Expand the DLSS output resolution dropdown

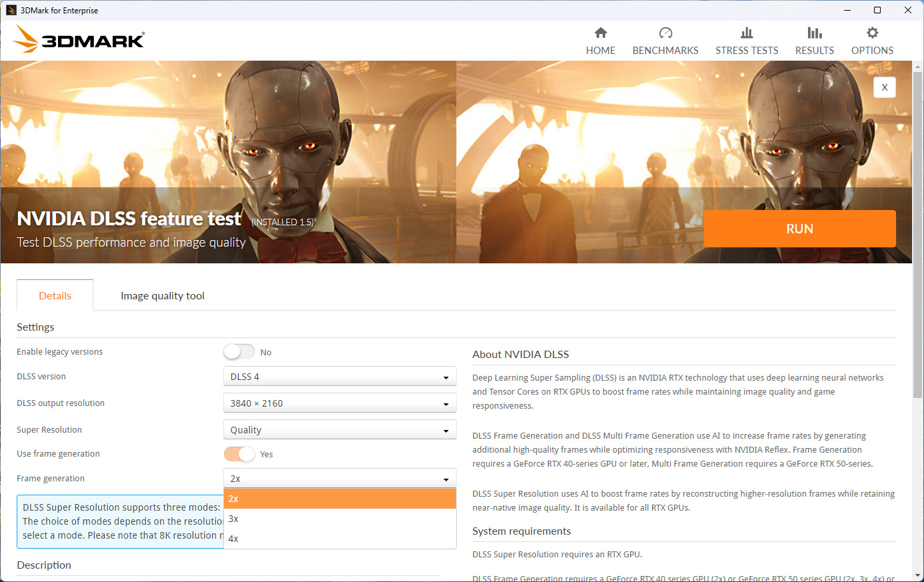(x=339, y=403)
